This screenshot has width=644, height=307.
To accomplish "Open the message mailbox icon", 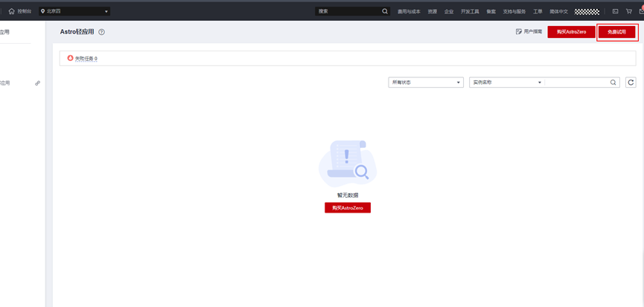I will [x=641, y=11].
